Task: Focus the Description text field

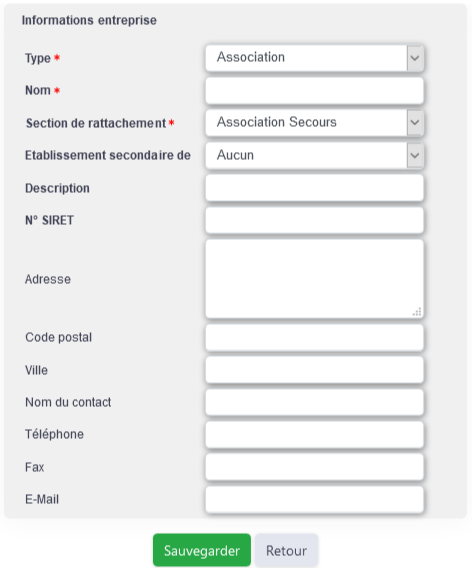Action: pos(314,188)
